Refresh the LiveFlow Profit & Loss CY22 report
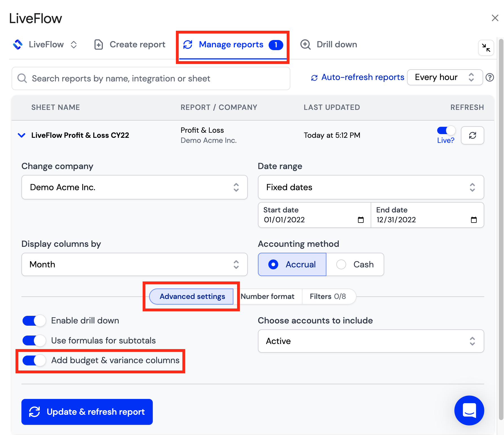504x435 pixels. click(472, 136)
